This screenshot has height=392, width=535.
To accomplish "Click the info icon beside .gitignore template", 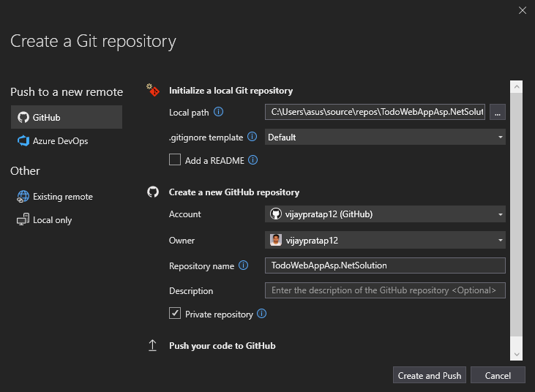I will pyautogui.click(x=252, y=137).
